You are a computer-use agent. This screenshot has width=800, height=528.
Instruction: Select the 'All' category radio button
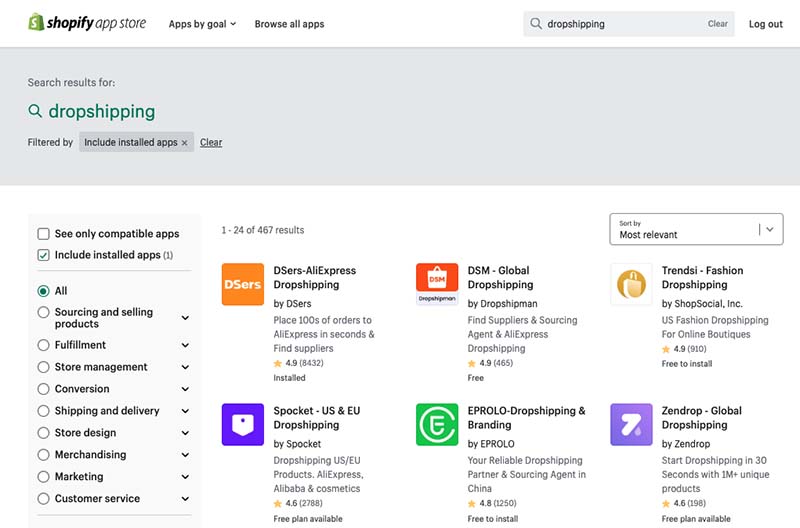coord(43,291)
